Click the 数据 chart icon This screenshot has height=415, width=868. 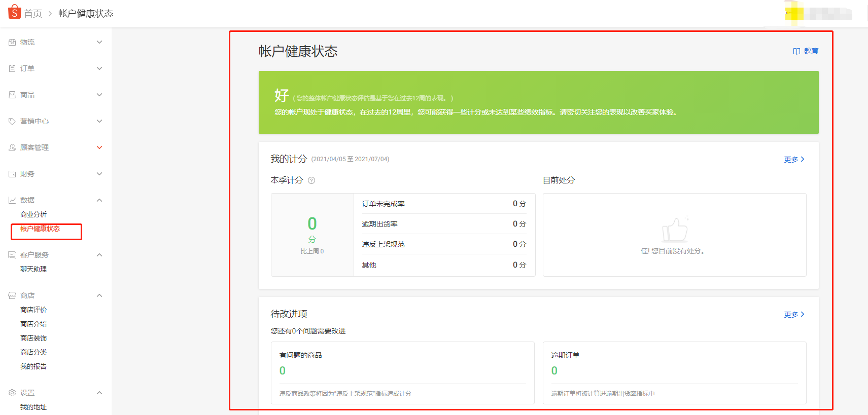tap(12, 200)
